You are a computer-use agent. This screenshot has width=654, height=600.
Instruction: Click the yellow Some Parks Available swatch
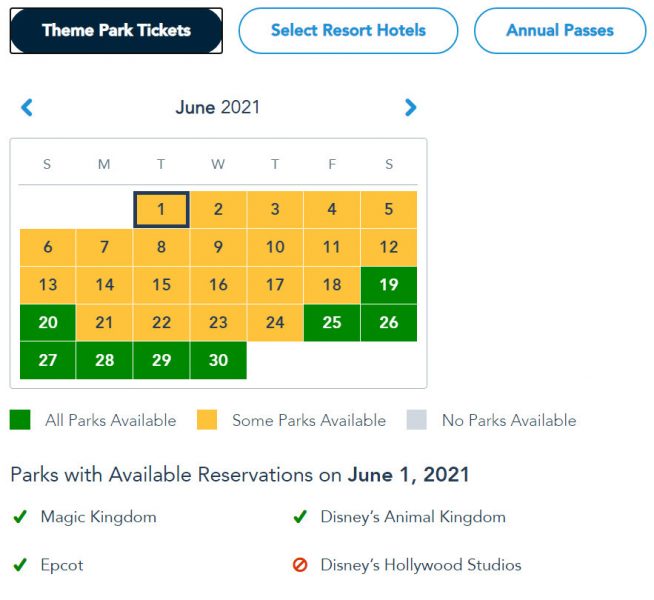(x=208, y=420)
